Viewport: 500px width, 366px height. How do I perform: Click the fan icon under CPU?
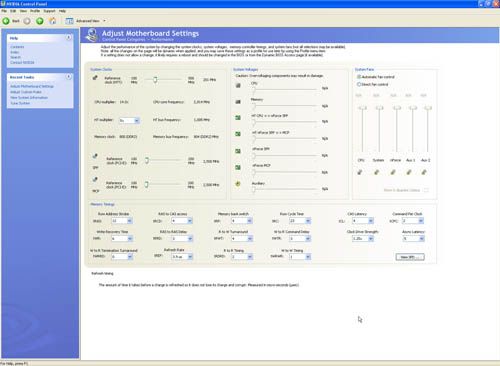coord(360,172)
